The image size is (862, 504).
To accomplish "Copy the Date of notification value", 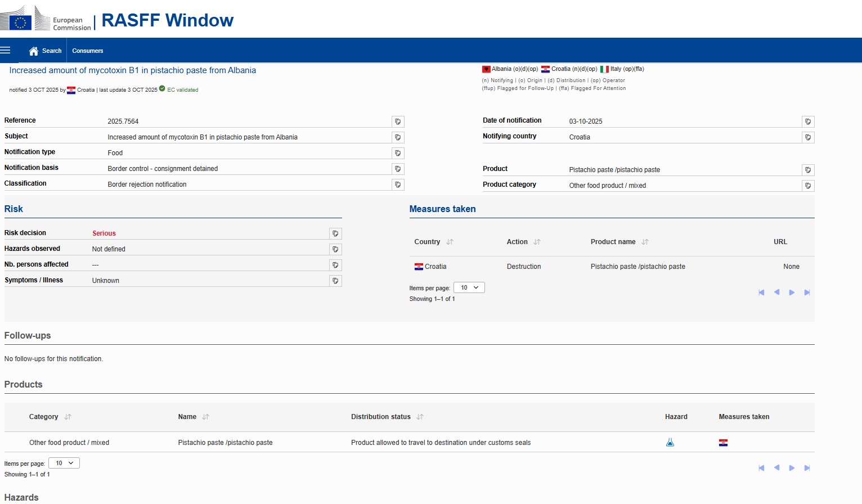I will [808, 121].
